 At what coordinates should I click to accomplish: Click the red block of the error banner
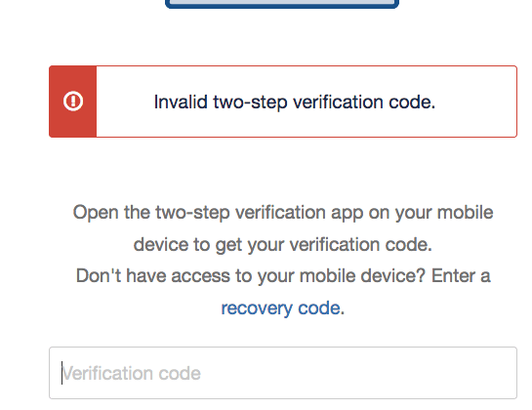coord(73,102)
